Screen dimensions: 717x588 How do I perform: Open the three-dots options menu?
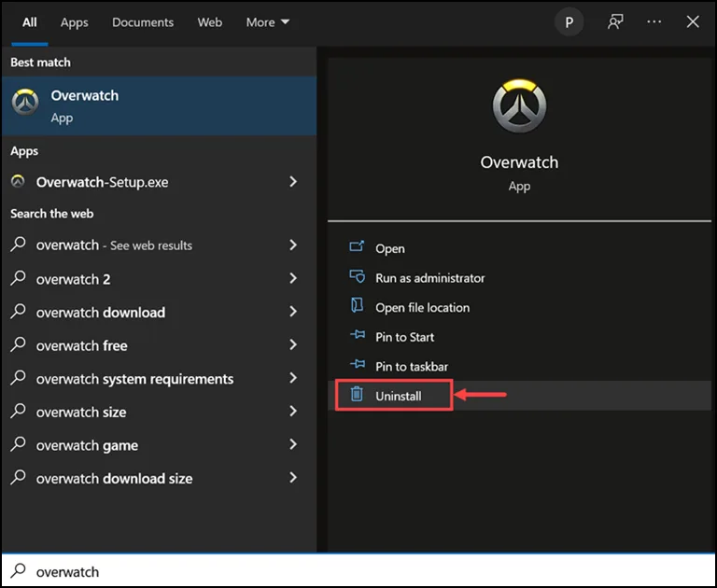click(x=654, y=22)
